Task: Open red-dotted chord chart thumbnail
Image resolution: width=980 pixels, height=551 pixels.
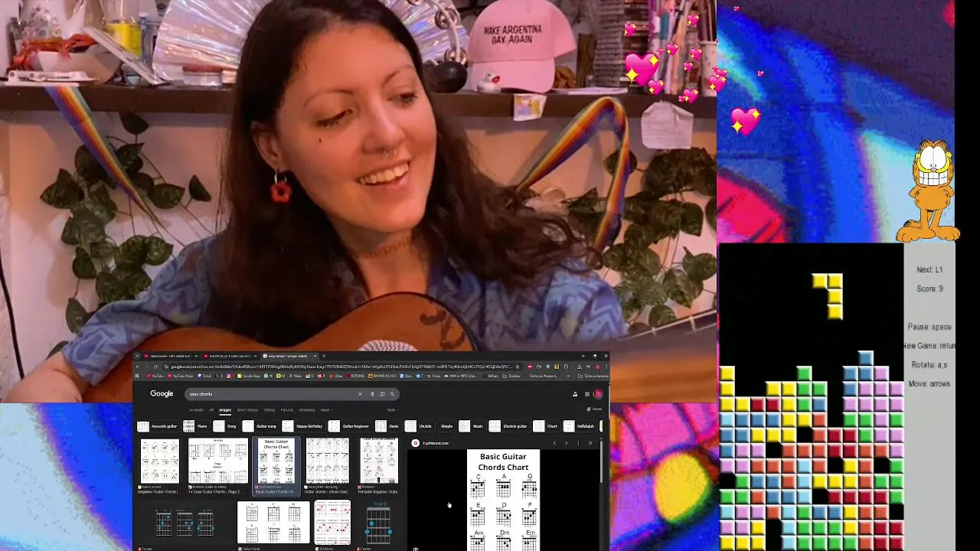Action: (332, 523)
